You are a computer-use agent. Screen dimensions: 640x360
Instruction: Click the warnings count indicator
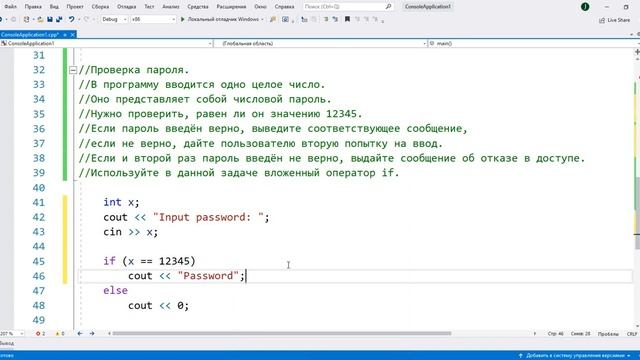coord(60,333)
